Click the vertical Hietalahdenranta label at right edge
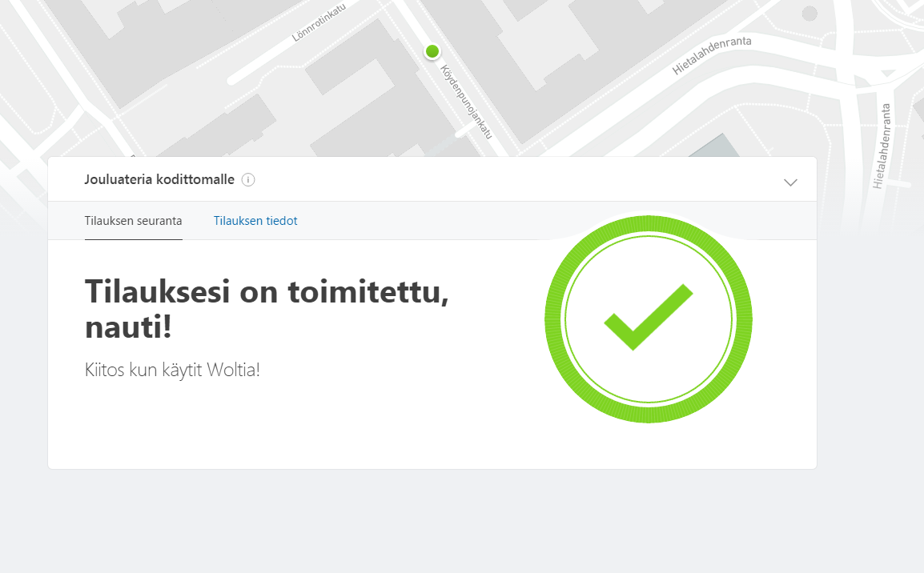 tap(884, 146)
